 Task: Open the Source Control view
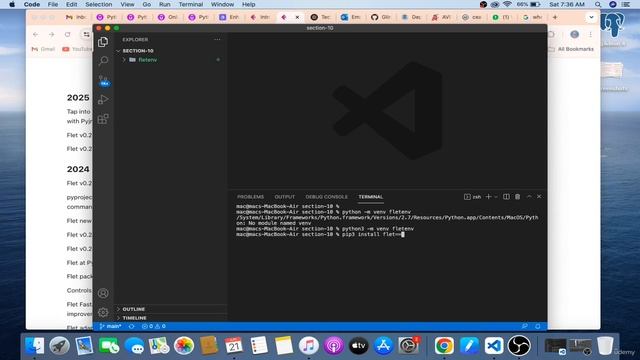pyautogui.click(x=103, y=80)
